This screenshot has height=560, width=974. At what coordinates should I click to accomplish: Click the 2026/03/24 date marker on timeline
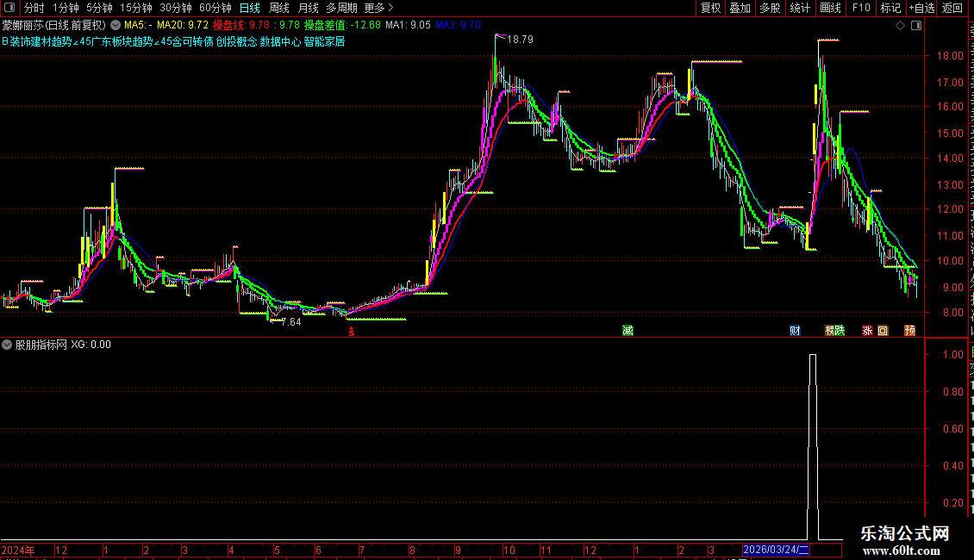click(776, 550)
